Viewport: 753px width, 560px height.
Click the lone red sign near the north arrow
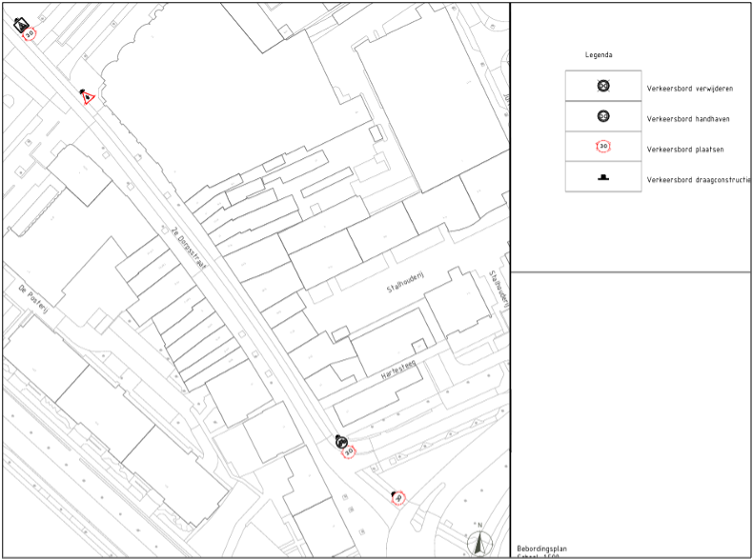tap(398, 498)
